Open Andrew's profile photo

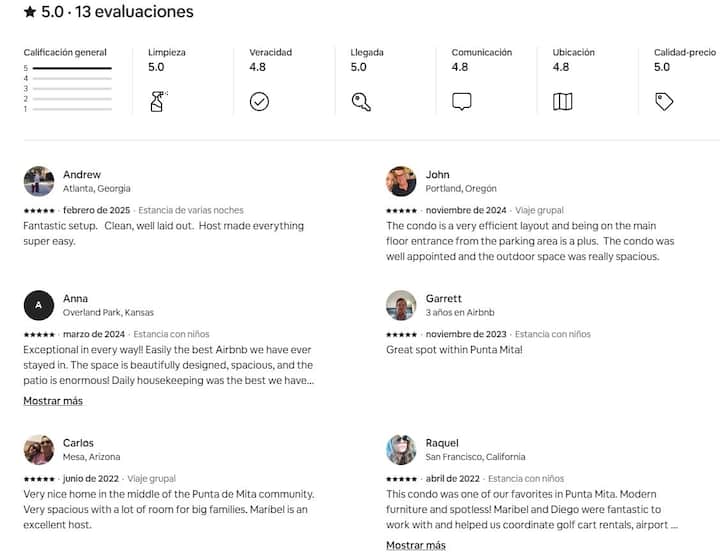tap(39, 181)
